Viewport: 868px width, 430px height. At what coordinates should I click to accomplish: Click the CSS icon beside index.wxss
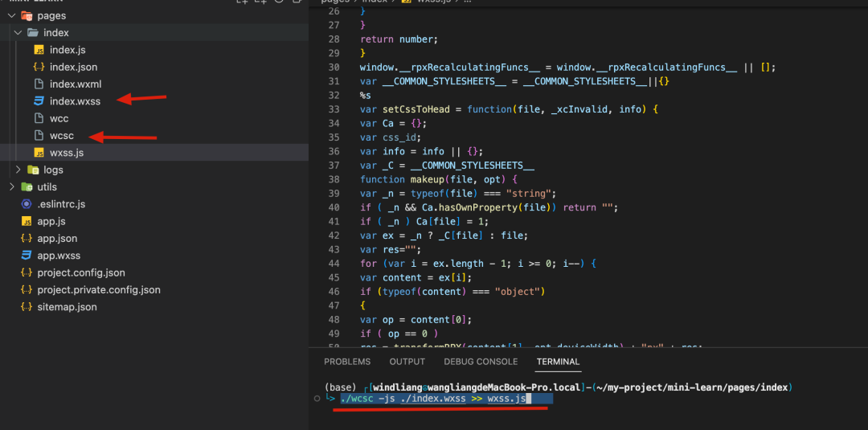(x=39, y=101)
